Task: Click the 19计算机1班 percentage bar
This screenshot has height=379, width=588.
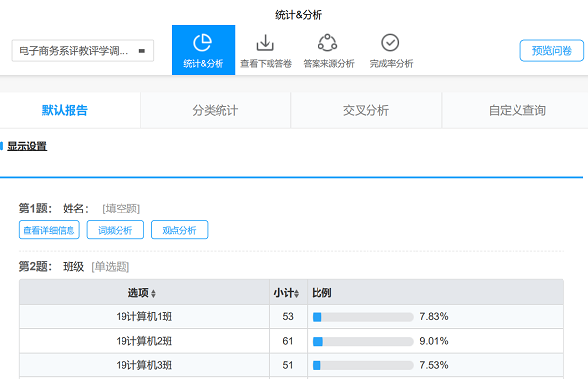Action: (x=363, y=317)
